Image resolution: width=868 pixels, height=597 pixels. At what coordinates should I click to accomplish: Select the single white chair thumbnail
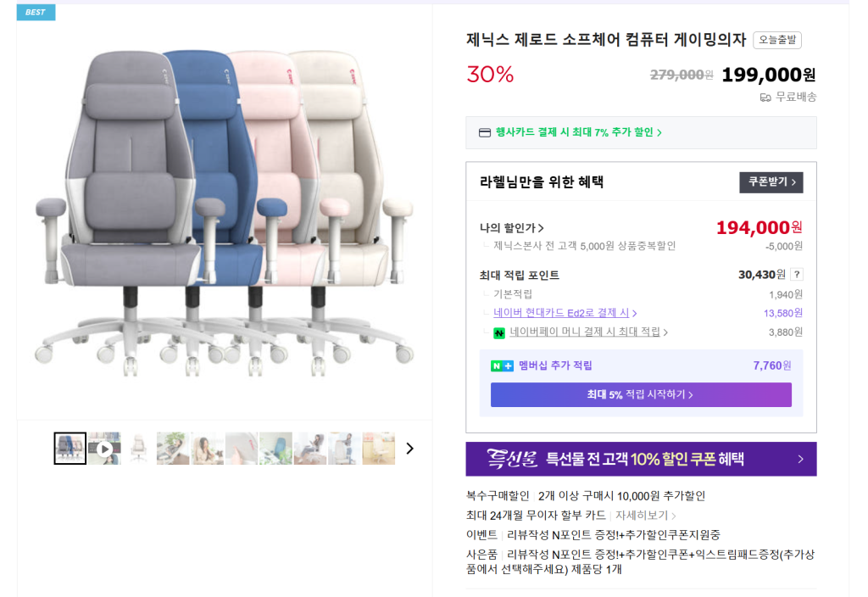139,449
